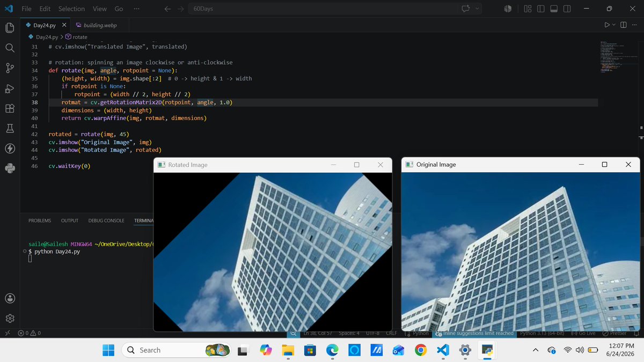Open errors and warnings count in status bar
Screen dimensions: 644x362
(30, 333)
